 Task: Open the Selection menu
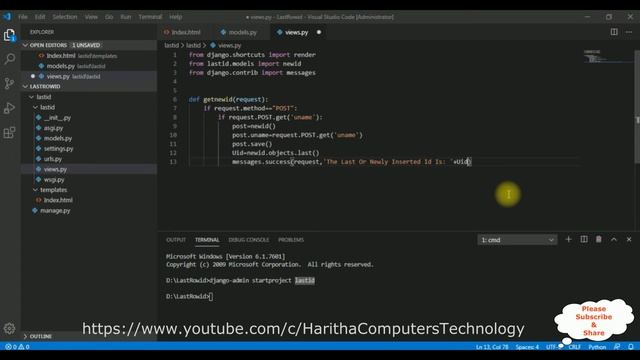(x=64, y=17)
